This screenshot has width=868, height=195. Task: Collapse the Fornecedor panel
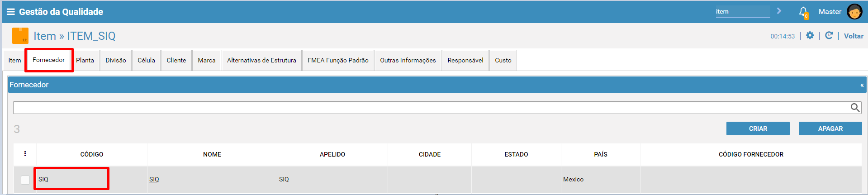862,85
